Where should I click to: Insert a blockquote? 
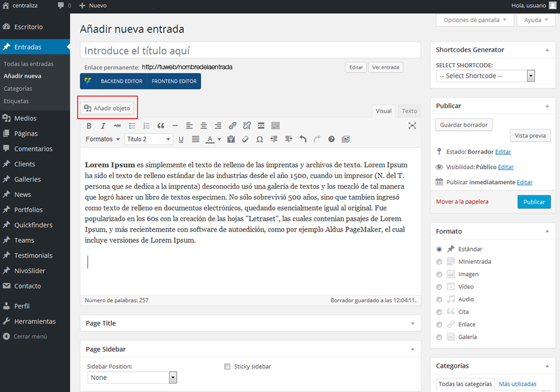[x=161, y=125]
